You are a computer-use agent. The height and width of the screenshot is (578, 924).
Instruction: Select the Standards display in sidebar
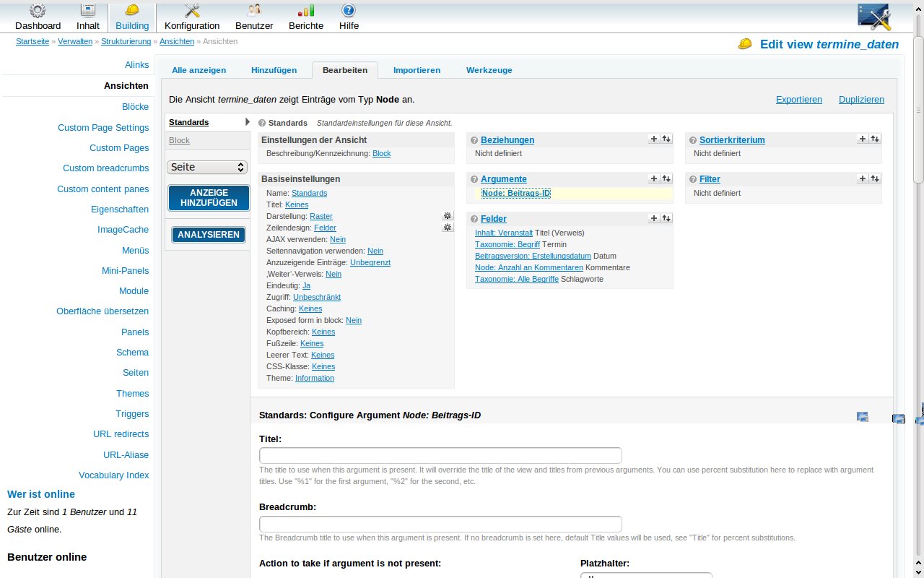(189, 123)
